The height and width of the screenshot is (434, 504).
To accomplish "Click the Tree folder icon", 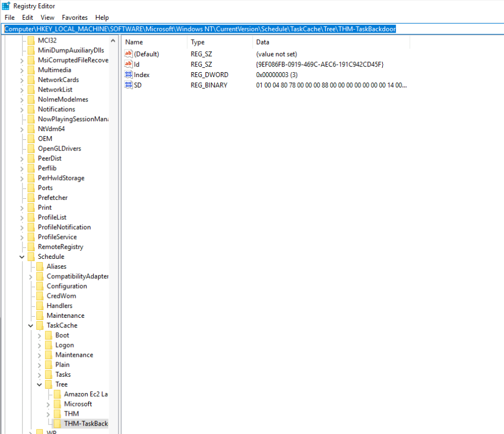I will (x=48, y=384).
